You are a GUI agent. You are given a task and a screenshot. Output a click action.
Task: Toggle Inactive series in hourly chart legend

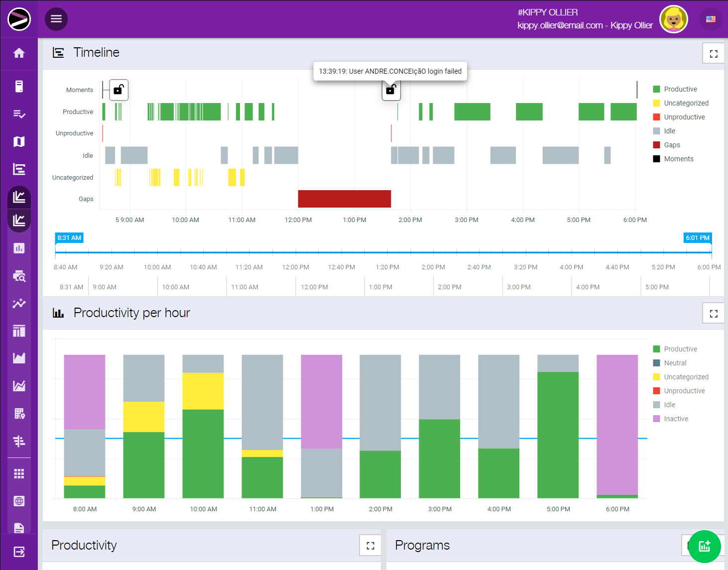[675, 419]
